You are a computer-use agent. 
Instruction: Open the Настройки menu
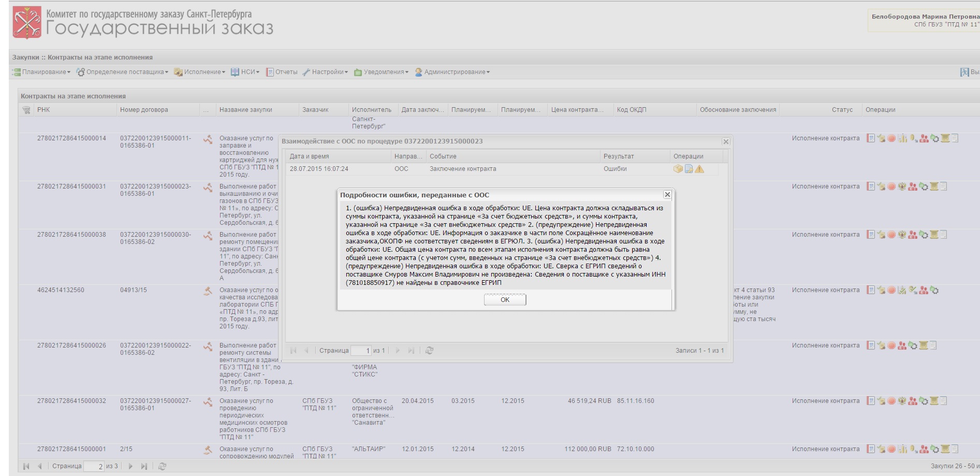325,72
